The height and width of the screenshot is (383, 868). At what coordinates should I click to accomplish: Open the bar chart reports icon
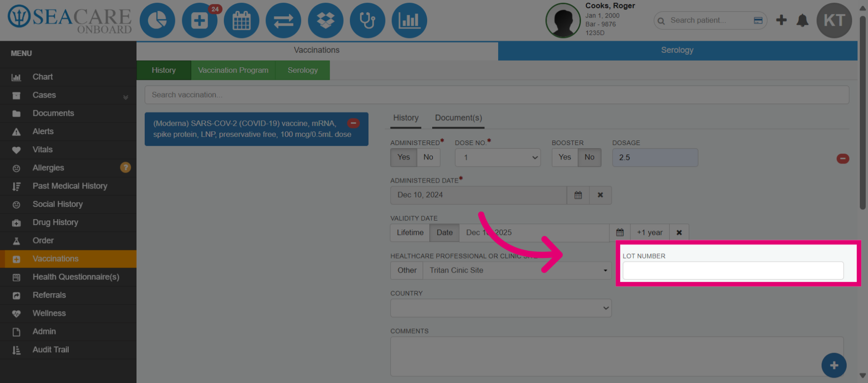pos(409,20)
